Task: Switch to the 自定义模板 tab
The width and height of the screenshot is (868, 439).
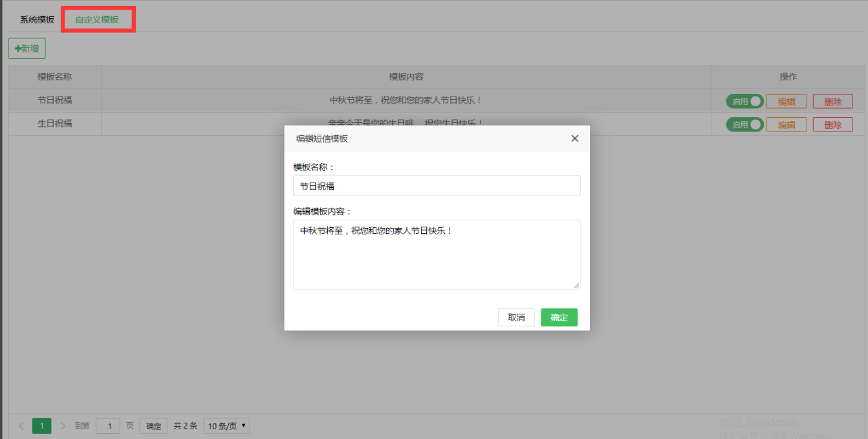Action: point(98,19)
